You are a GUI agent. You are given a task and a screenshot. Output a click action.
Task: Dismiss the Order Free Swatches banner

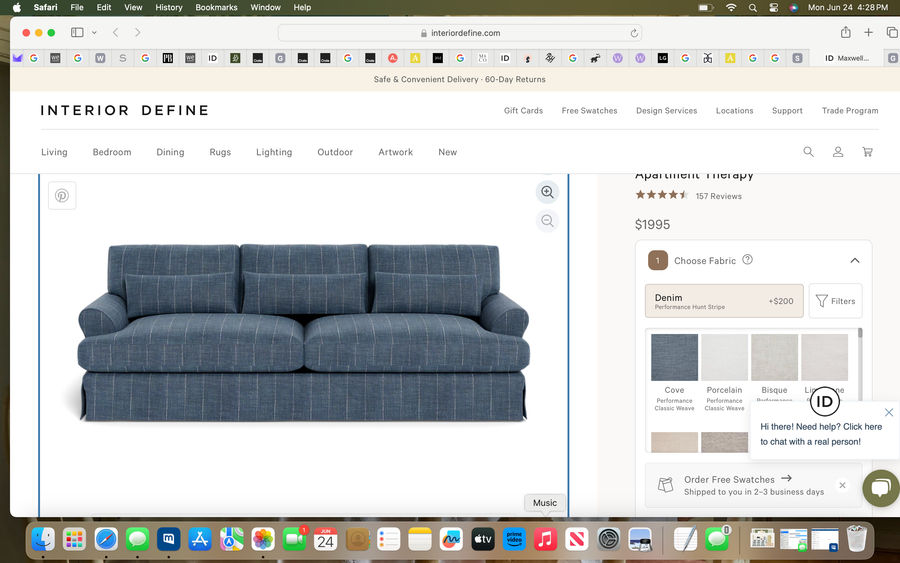click(x=842, y=485)
